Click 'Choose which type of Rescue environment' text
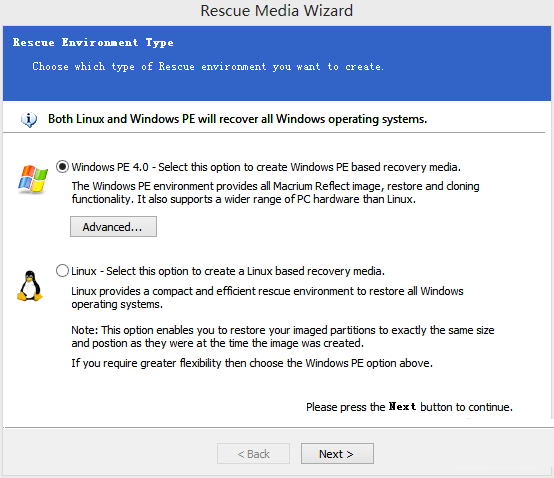Image resolution: width=554 pixels, height=478 pixels. click(208, 66)
